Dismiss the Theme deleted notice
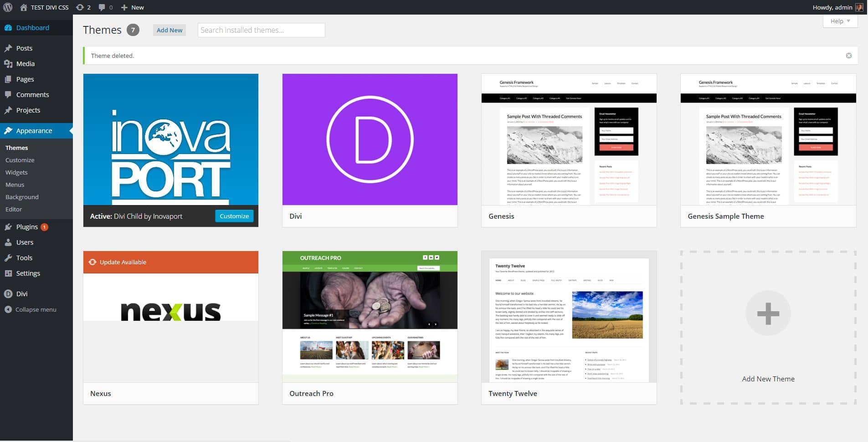Image resolution: width=868 pixels, height=442 pixels. click(x=848, y=56)
